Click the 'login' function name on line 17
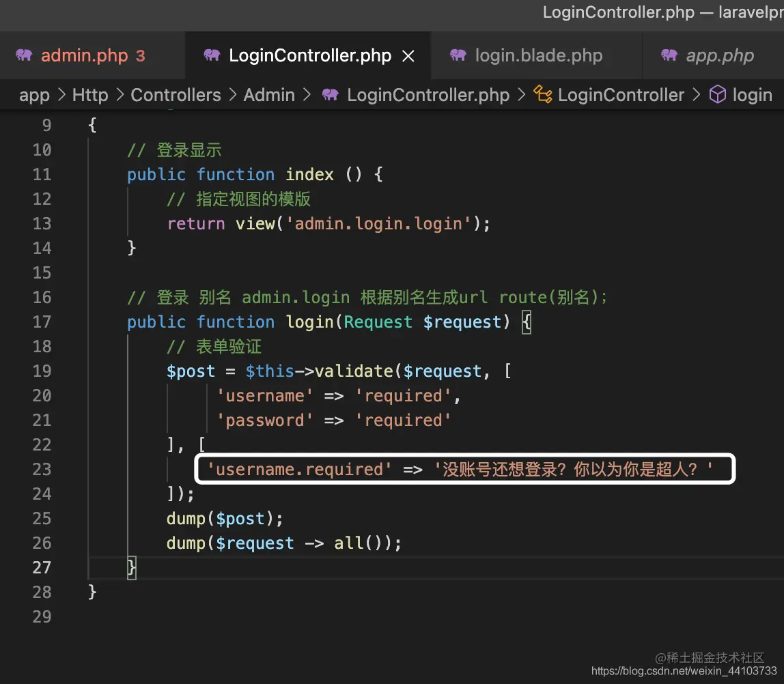The image size is (784, 684). tap(309, 322)
